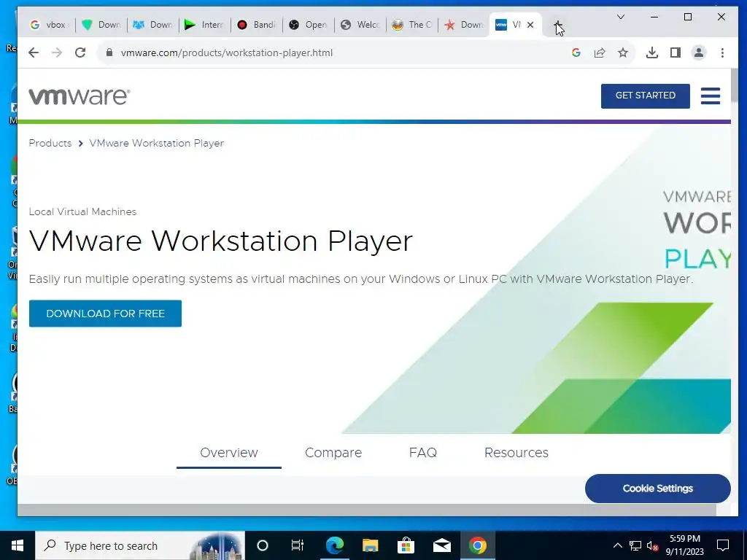The width and height of the screenshot is (747, 560).
Task: Open the share page icon
Action: [x=600, y=52]
